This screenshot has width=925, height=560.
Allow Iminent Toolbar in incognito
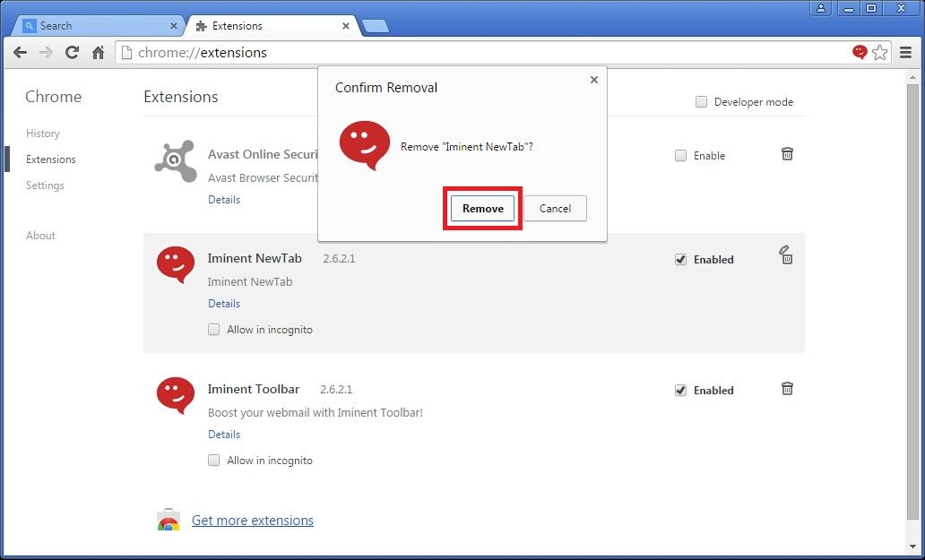(x=213, y=461)
